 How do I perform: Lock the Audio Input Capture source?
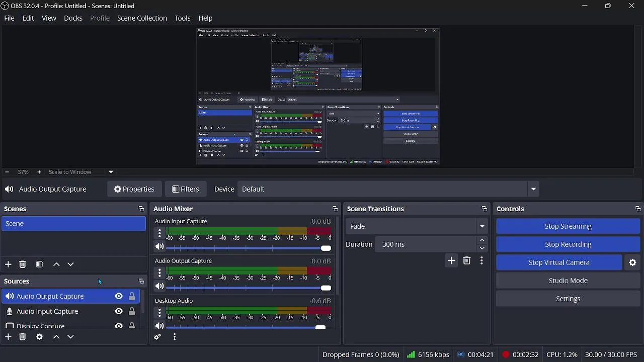point(132,311)
